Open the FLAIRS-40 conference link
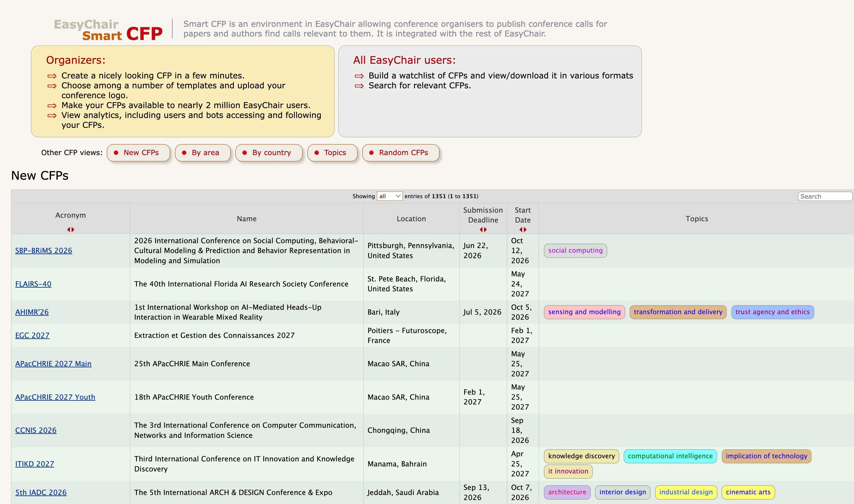The image size is (854, 504). (33, 284)
